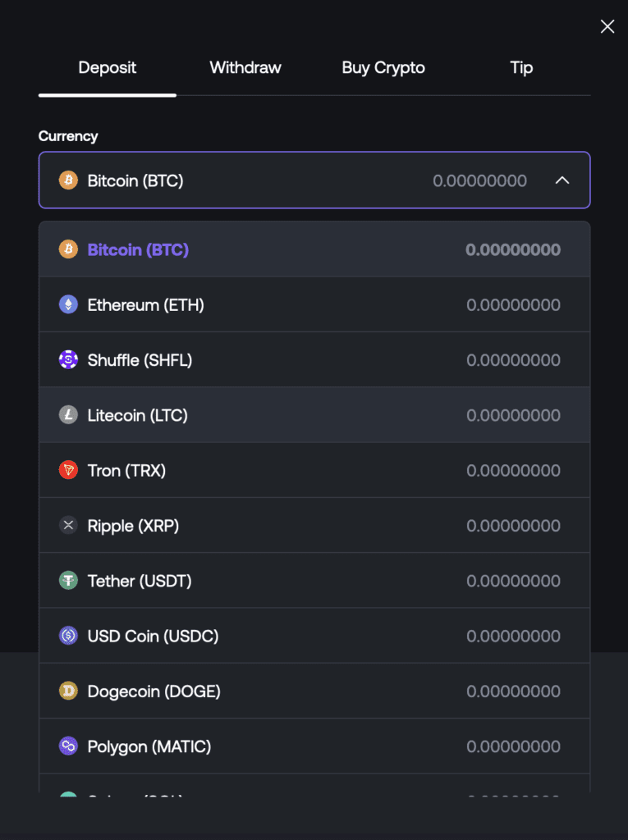
Task: Open the Currency selector showing Bitcoin (BTC)
Action: [314, 180]
